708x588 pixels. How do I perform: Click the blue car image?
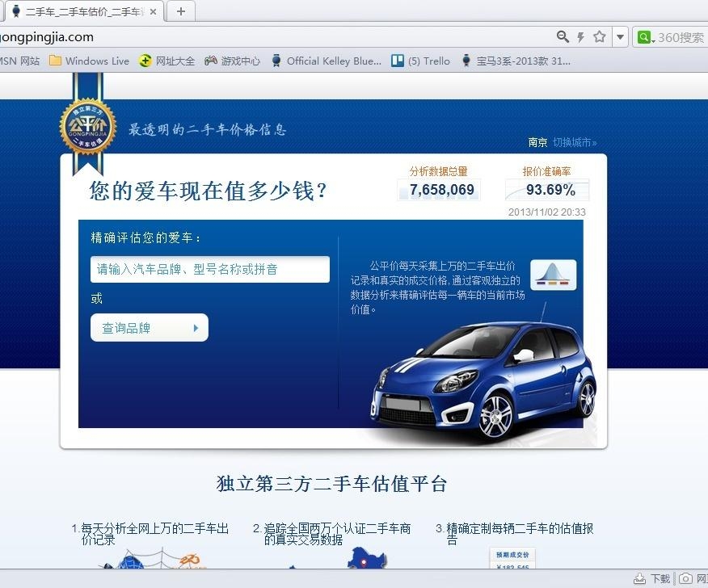(483, 380)
